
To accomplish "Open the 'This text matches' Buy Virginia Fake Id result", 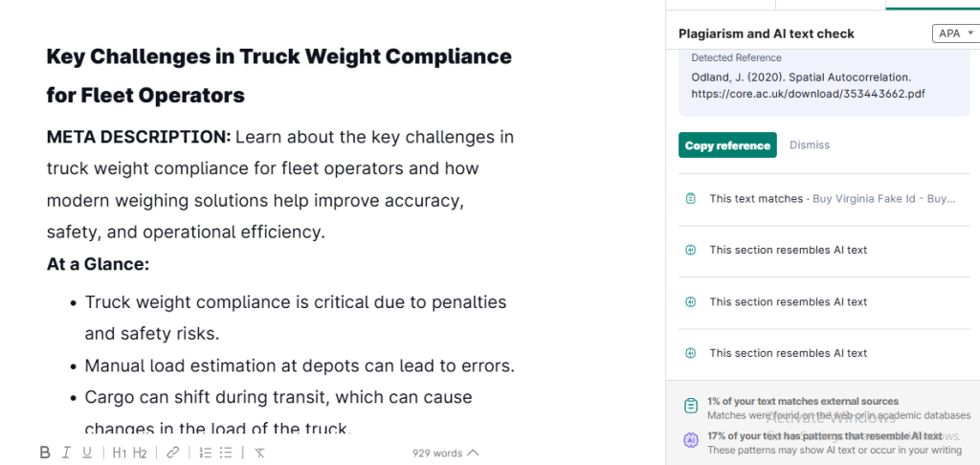I will click(832, 198).
